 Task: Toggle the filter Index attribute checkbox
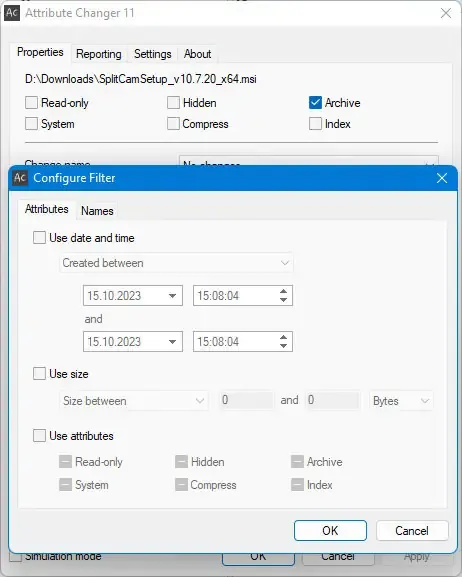pyautogui.click(x=297, y=485)
